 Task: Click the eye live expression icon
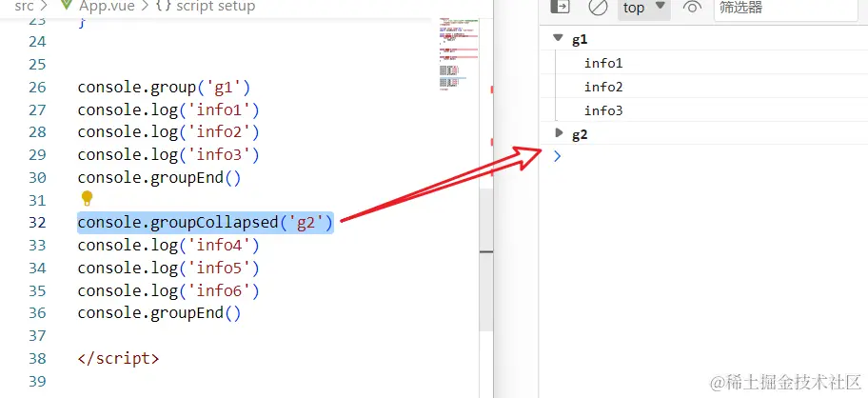[692, 8]
